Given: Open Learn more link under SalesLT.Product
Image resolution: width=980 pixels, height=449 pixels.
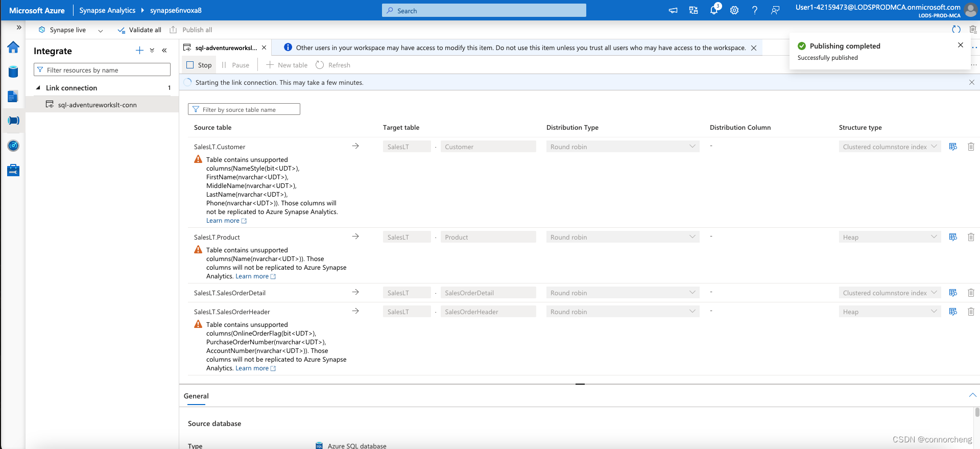Looking at the screenshot, I should [x=255, y=276].
